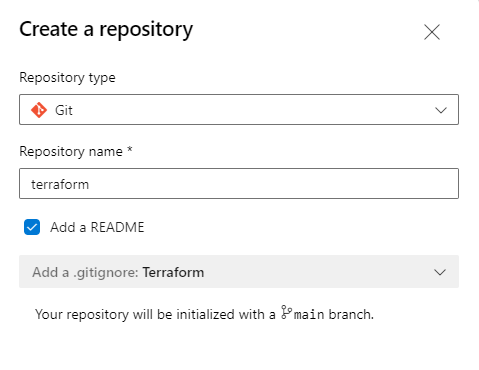This screenshot has height=370, width=479.
Task: Toggle README via the Add a README label
Action: 97,227
